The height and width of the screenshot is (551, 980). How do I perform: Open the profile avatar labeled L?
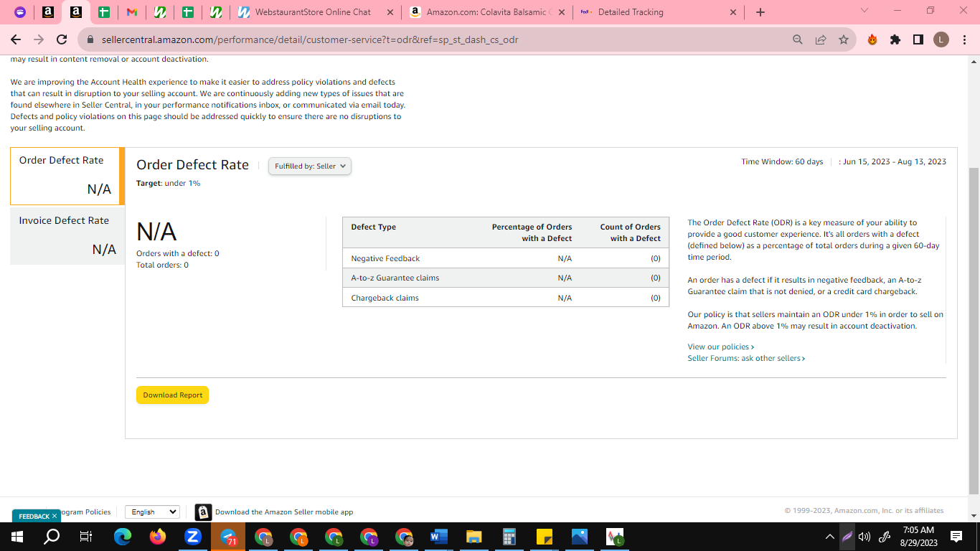941,40
